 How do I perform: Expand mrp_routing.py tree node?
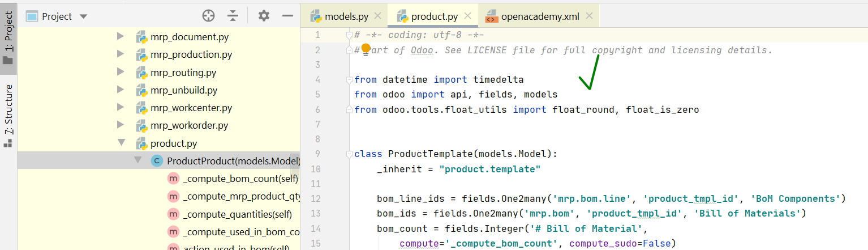[120, 72]
